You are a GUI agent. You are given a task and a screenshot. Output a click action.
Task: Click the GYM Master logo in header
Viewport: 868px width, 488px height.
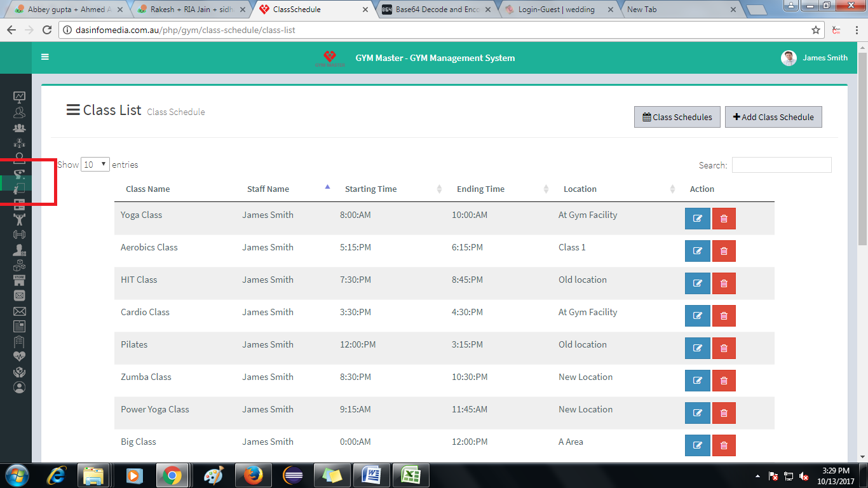click(x=330, y=58)
